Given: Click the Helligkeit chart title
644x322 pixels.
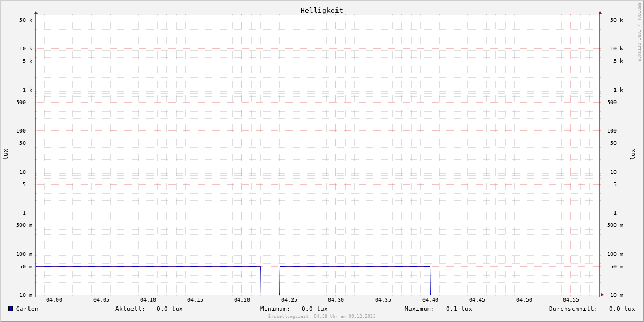Looking at the screenshot, I should coord(321,10).
